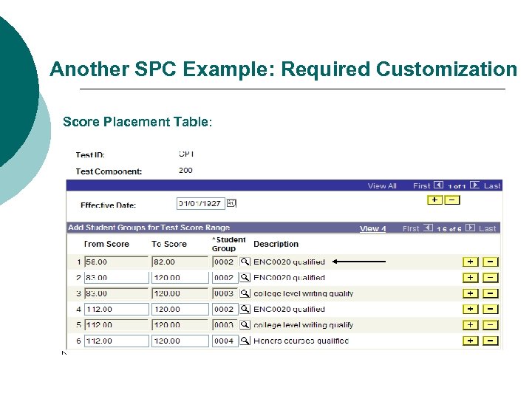The width and height of the screenshot is (532, 399).
Task: Click Student Group field showing 0004
Action: [x=225, y=341]
